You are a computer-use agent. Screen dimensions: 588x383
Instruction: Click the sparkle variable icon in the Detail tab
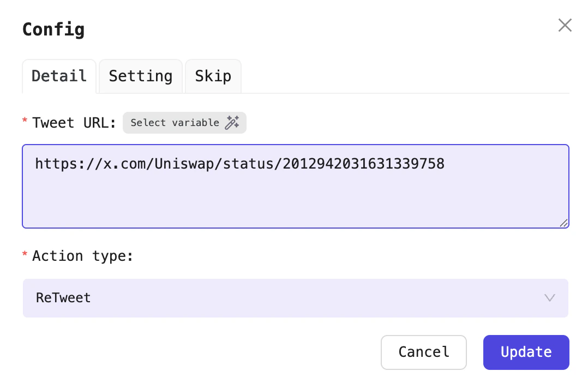pos(233,122)
